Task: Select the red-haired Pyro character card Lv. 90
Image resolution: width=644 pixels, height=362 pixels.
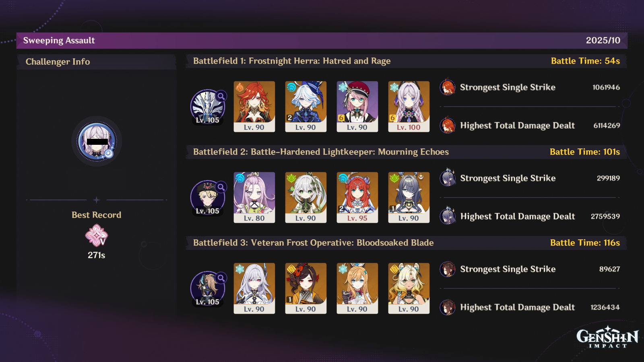Action: coord(254,107)
